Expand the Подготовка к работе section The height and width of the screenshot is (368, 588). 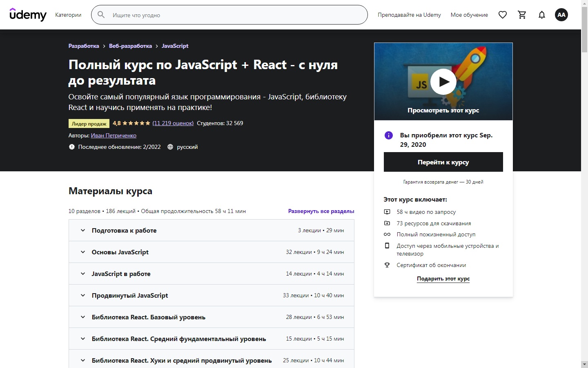(x=212, y=230)
